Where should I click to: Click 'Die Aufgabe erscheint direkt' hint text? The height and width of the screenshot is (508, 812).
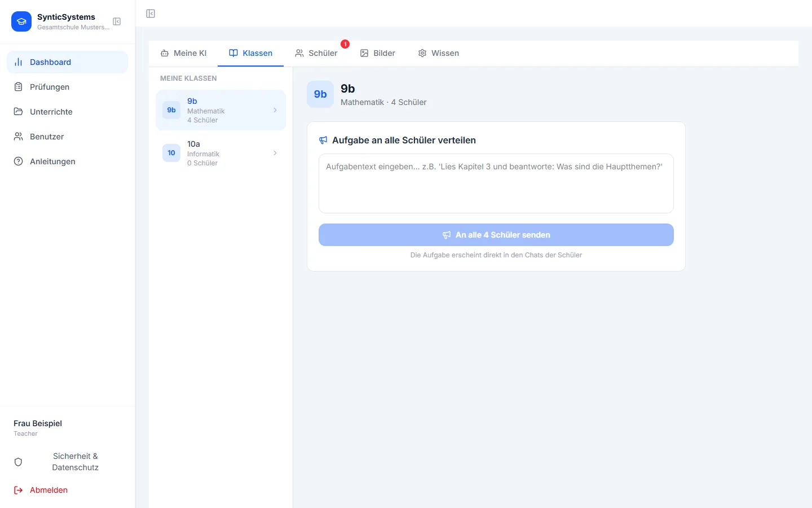(x=496, y=255)
